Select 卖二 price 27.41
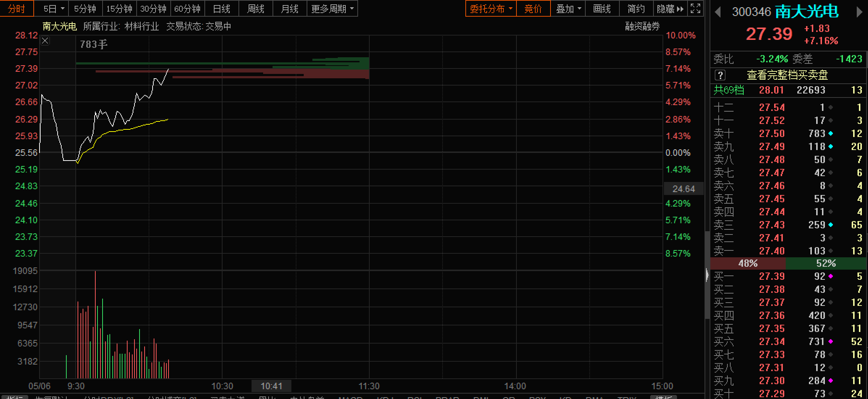Screen dimensions: 868x399 pyautogui.click(x=772, y=238)
